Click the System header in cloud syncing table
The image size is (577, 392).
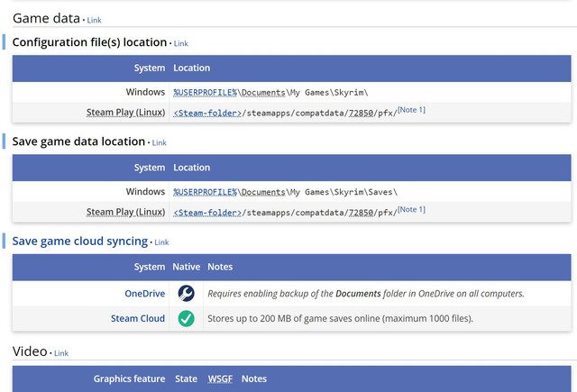coord(150,267)
